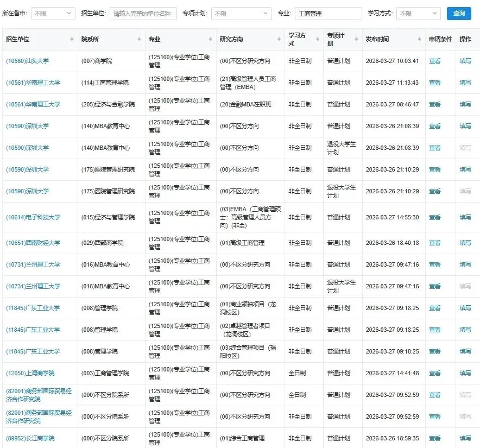480x448 pixels.
Task: Open (89952)长江商学院 link
Action: coord(30,438)
